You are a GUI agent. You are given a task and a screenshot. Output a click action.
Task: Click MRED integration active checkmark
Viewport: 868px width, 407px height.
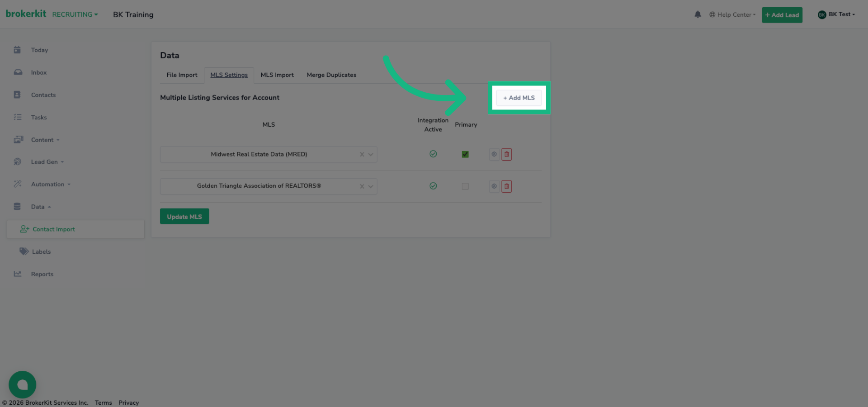pyautogui.click(x=433, y=154)
